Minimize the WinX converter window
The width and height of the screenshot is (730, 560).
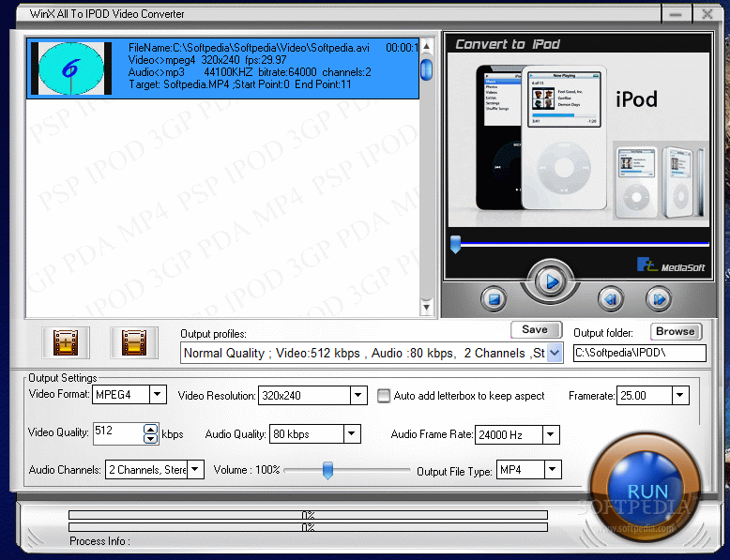click(x=676, y=14)
